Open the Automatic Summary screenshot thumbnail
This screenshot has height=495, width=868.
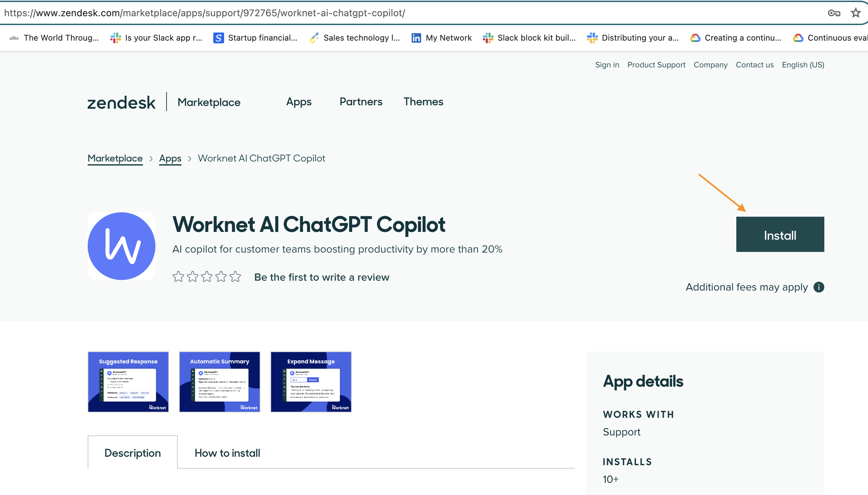click(220, 382)
